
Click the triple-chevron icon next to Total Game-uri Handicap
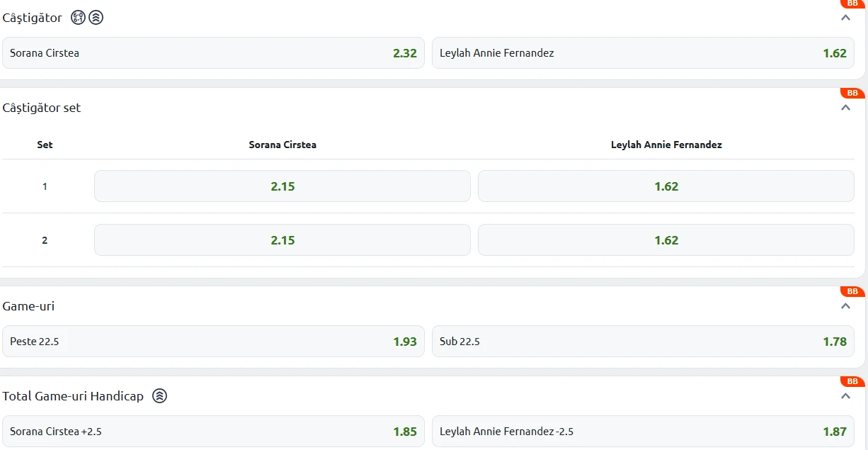coord(160,396)
